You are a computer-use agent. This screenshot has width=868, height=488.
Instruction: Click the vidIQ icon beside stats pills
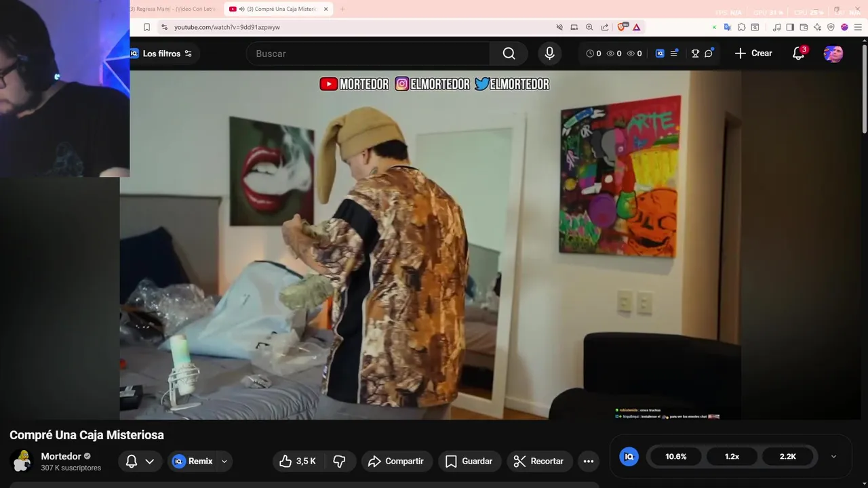629,456
